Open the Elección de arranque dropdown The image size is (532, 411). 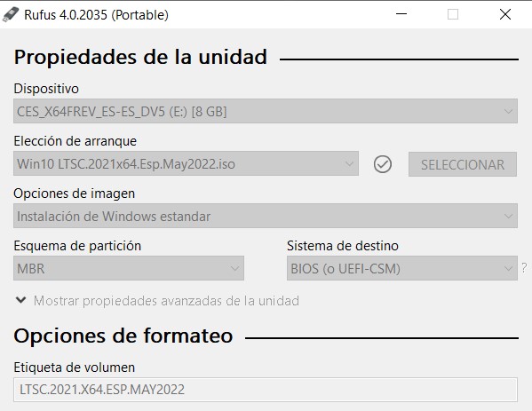(186, 163)
